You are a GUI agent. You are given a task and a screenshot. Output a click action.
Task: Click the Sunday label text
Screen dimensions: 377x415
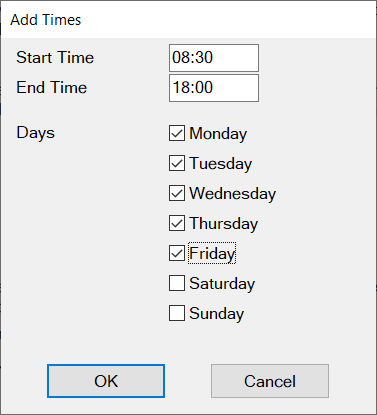[x=217, y=314]
